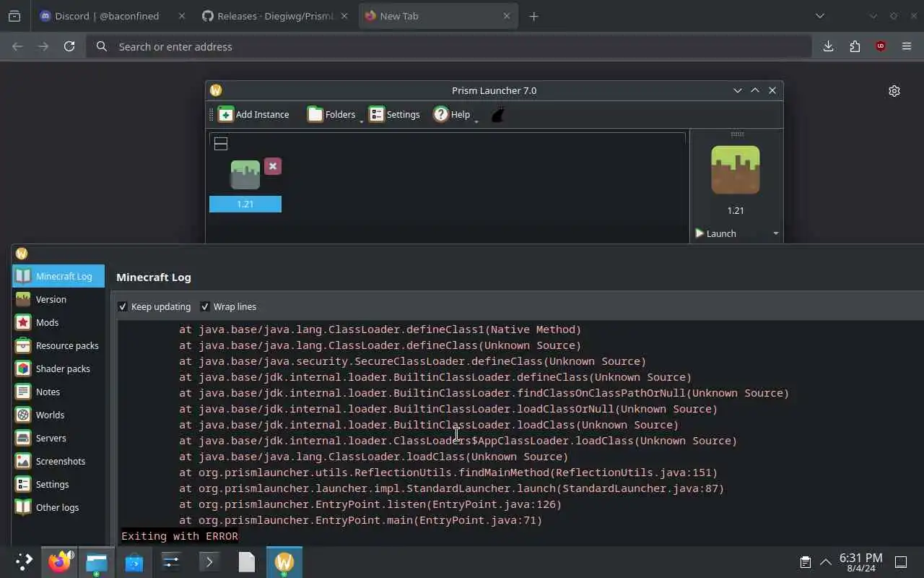924x578 pixels.
Task: Open the file manager taskbar icon
Action: (x=97, y=561)
